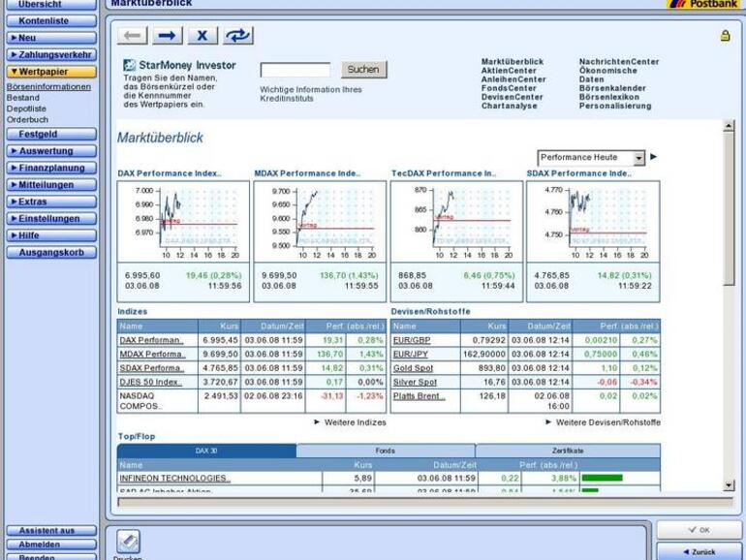
Task: Switch to the Fonds tab
Action: 385,451
